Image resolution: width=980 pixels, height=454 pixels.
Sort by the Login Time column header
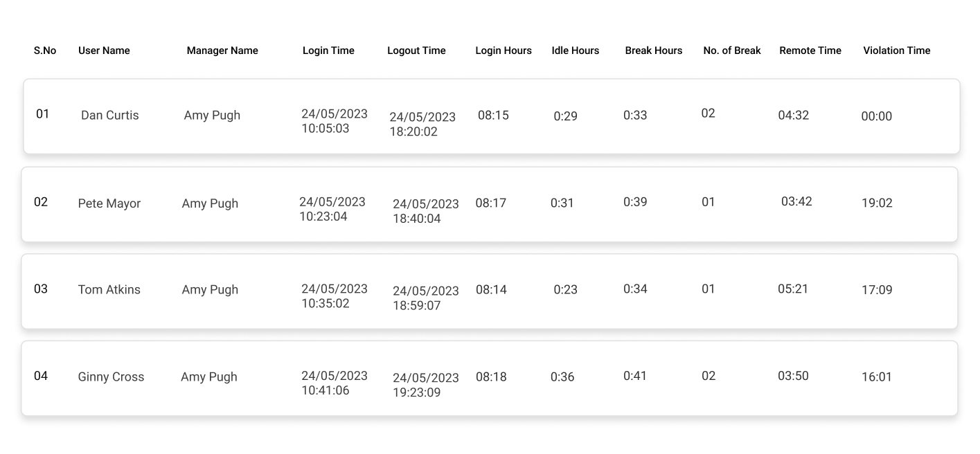328,51
